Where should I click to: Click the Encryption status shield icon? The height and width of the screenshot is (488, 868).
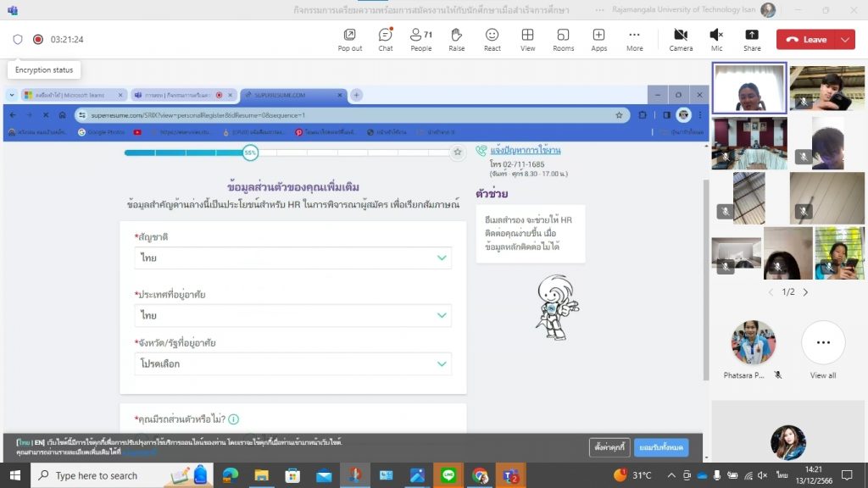click(x=18, y=39)
